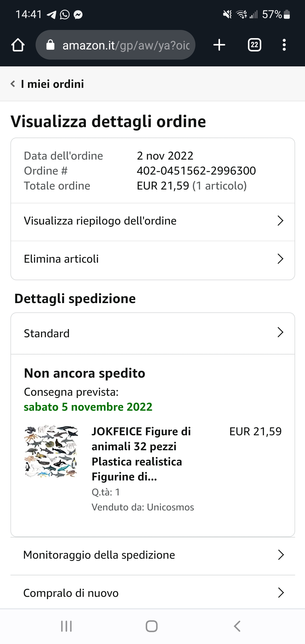The height and width of the screenshot is (644, 305).
Task: Tap the padlock icon in address bar
Action: point(50,45)
